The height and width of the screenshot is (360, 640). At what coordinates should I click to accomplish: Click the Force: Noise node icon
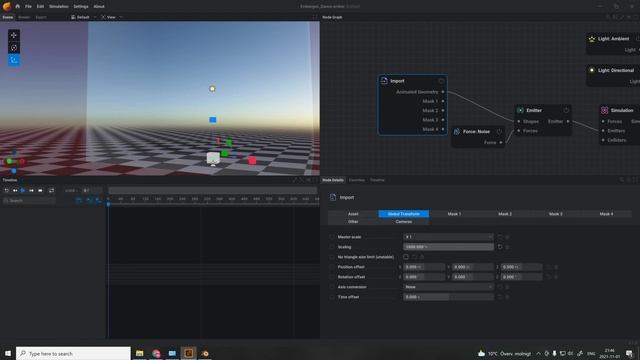457,131
